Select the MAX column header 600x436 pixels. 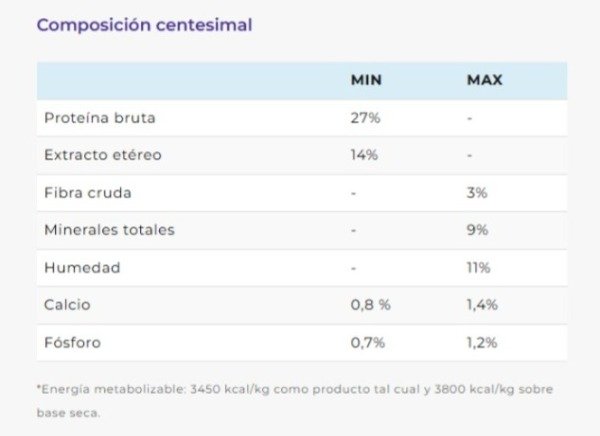pyautogui.click(x=484, y=80)
